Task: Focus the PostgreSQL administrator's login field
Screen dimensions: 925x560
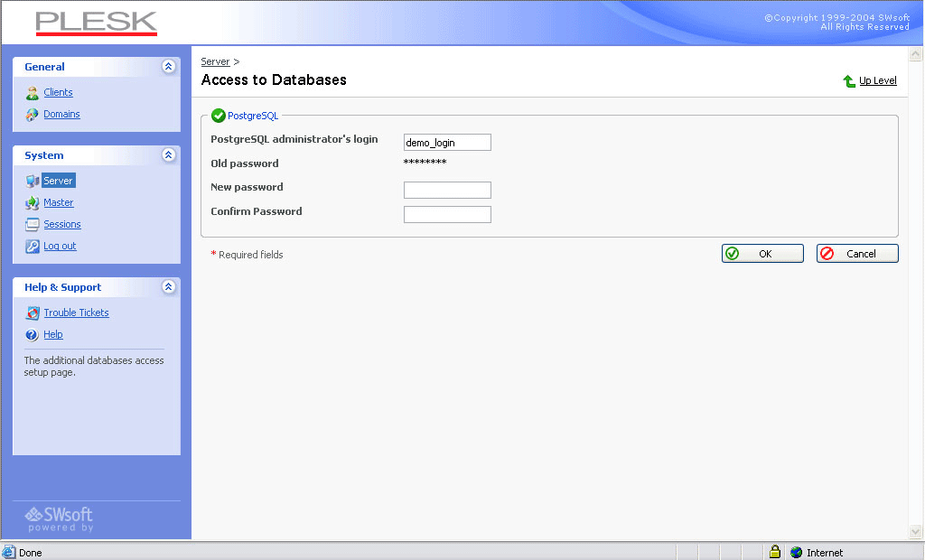Action: [x=447, y=142]
